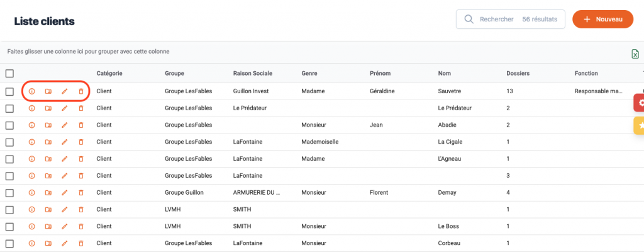Image resolution: width=644 pixels, height=252 pixels.
Task: Check the box for Géraldine Sauvetre row
Action: click(x=9, y=91)
